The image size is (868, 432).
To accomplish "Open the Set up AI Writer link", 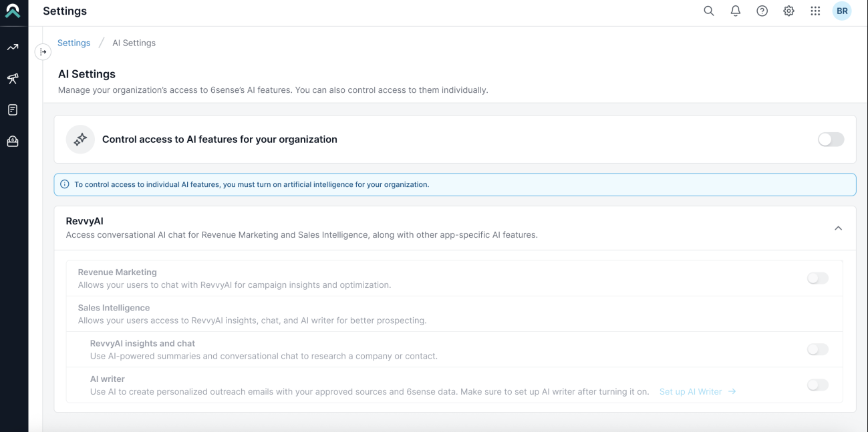I will (x=698, y=391).
